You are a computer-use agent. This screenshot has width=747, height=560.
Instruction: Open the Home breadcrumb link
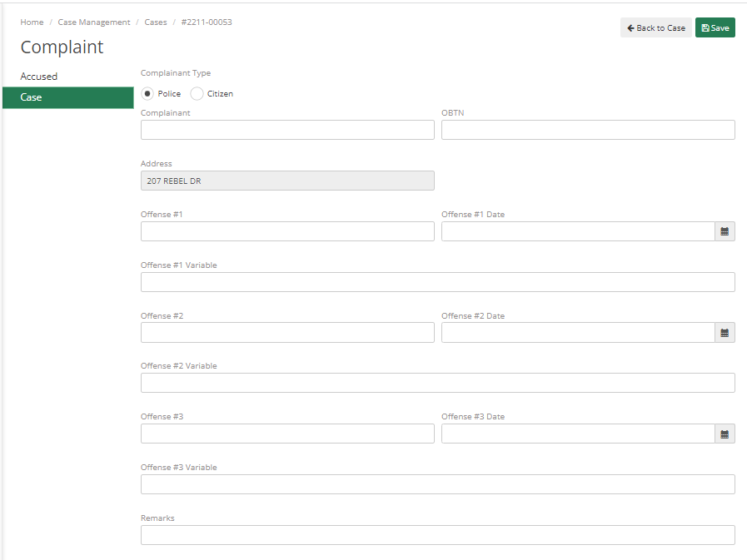point(32,22)
